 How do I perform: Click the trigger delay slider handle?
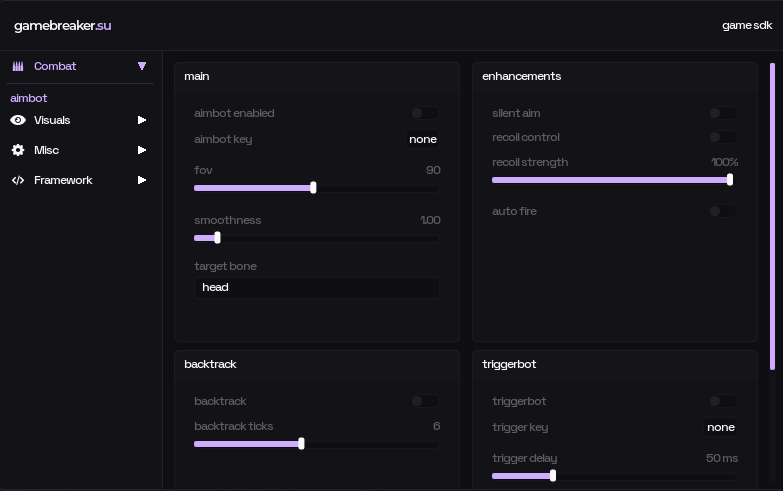(x=553, y=476)
